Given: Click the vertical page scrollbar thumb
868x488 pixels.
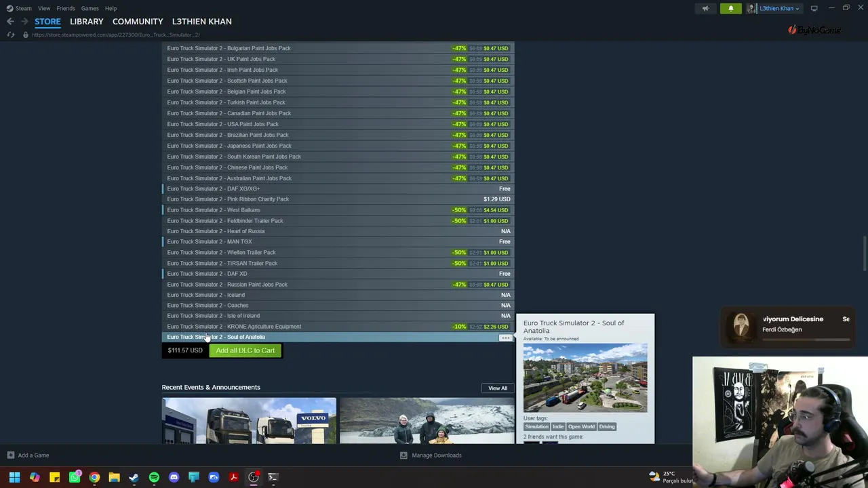Looking at the screenshot, I should pos(864,254).
